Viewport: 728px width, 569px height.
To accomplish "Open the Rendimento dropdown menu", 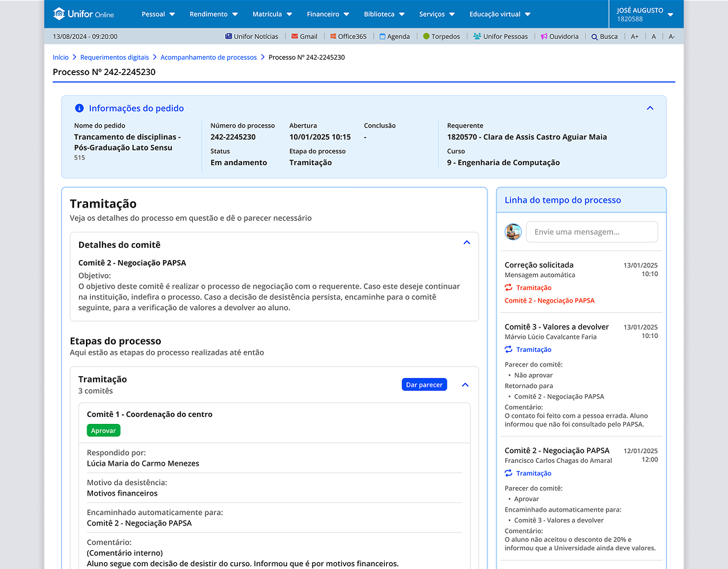I will pyautogui.click(x=214, y=14).
